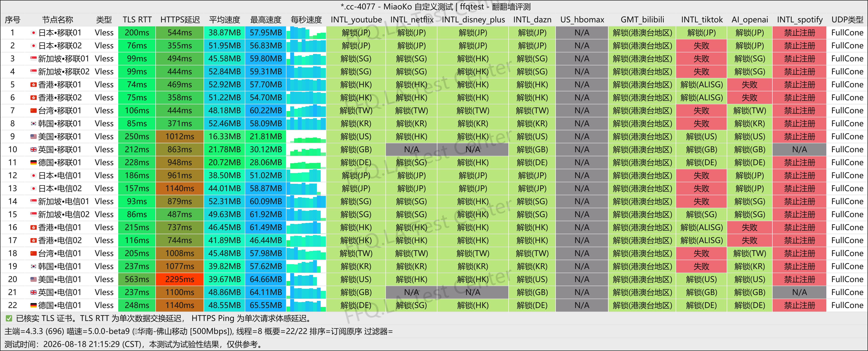
Task: Click the flag icon beside 台湾•移联01
Action: pos(33,111)
